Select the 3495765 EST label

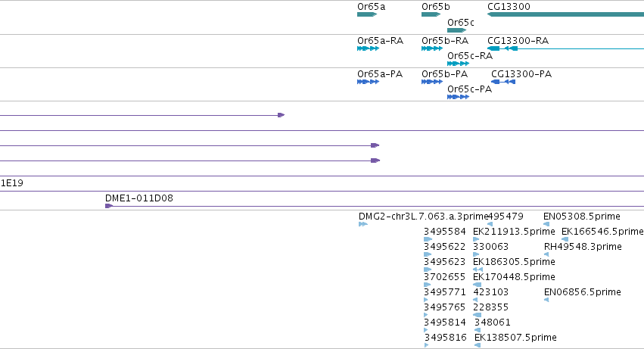(x=445, y=307)
